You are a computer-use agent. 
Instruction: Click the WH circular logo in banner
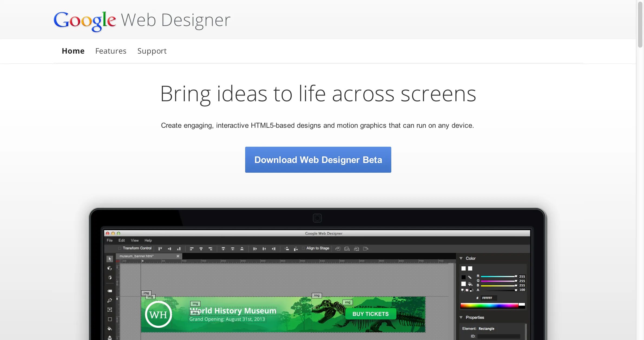point(158,314)
